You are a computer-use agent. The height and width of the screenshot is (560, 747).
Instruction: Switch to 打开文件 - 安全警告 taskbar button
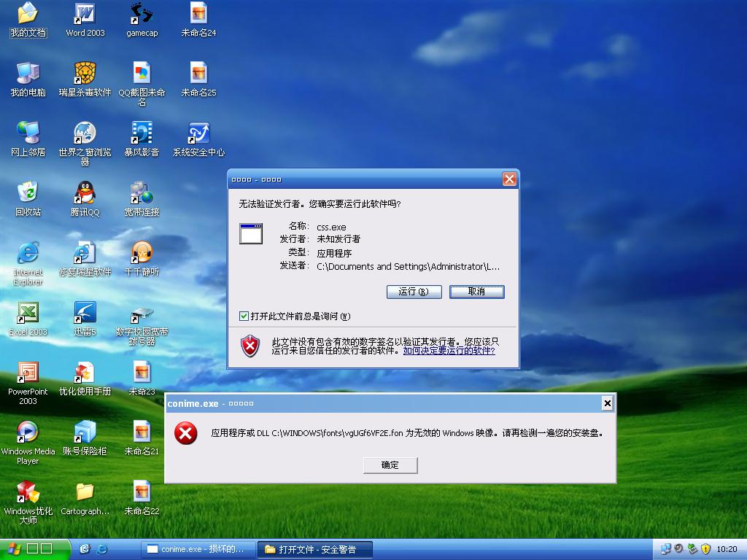click(x=315, y=549)
